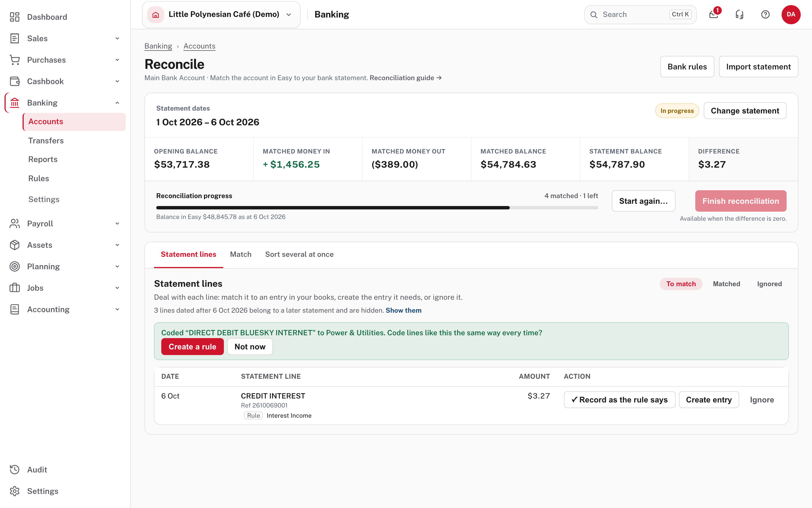
Task: Switch to the Match tab
Action: (x=240, y=254)
